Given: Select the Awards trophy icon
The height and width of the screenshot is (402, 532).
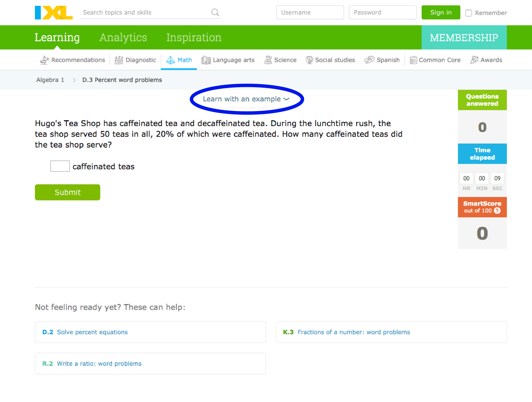Looking at the screenshot, I should [x=474, y=60].
